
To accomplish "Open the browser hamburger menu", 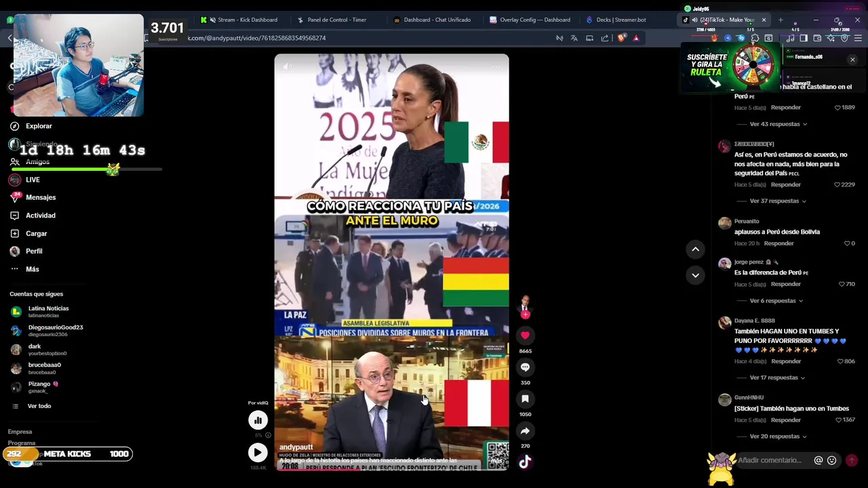I will click(x=858, y=39).
